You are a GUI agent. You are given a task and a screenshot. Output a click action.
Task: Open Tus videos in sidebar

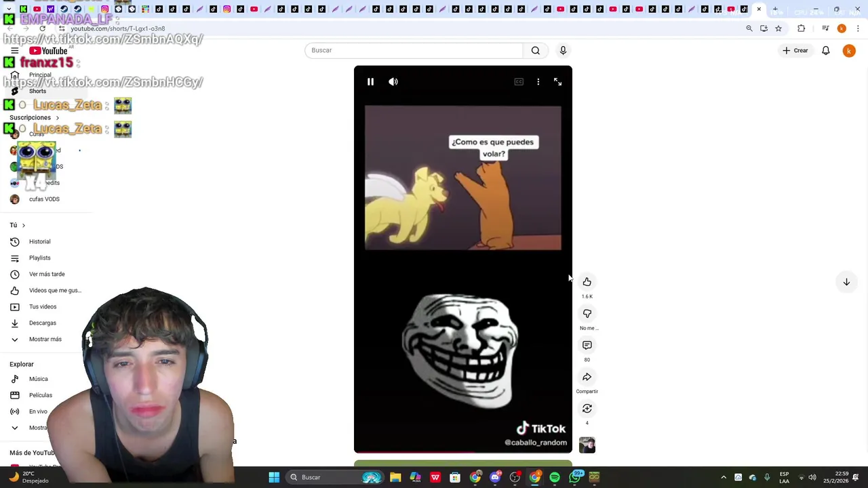click(42, 306)
